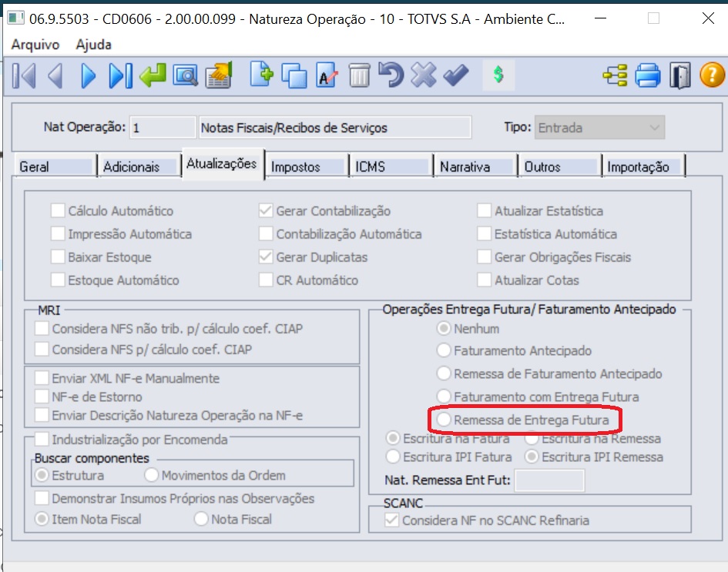Add a new record with plus icon
The image size is (728, 572).
click(x=262, y=75)
